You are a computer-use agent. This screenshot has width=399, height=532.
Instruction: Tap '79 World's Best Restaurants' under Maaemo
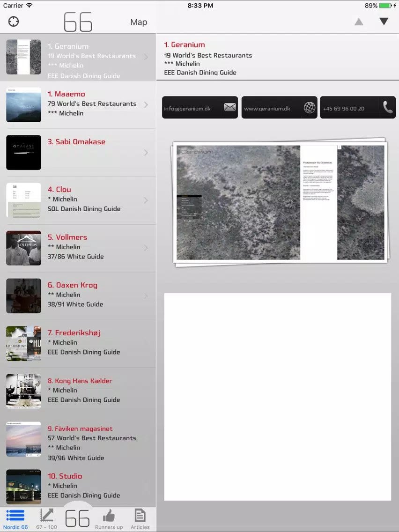click(92, 103)
